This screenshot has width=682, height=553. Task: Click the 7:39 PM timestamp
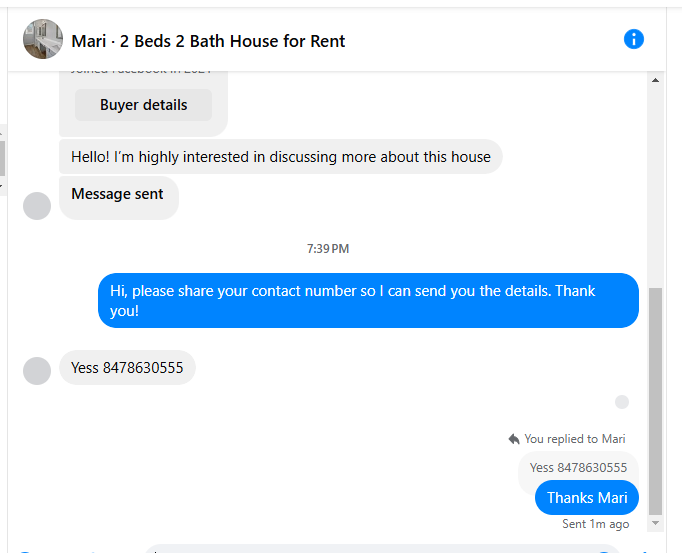click(328, 249)
